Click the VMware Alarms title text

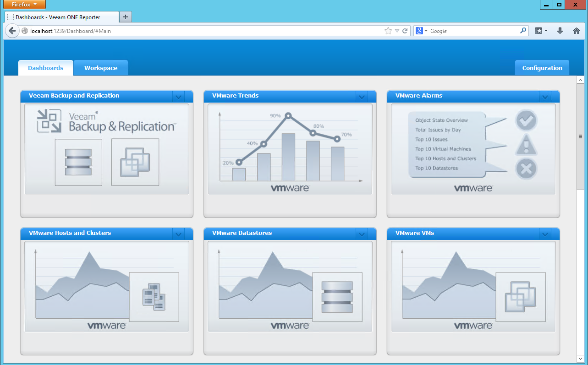pos(419,96)
